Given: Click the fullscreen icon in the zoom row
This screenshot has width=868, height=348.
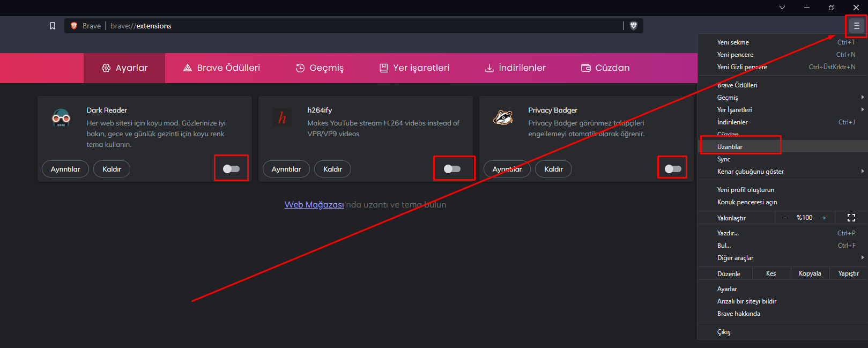Looking at the screenshot, I should (x=851, y=218).
